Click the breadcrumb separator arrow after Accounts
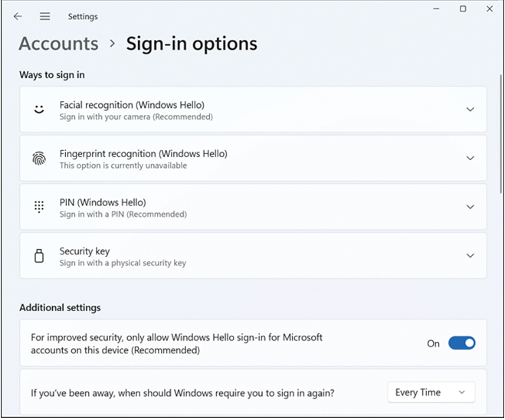 tap(112, 44)
